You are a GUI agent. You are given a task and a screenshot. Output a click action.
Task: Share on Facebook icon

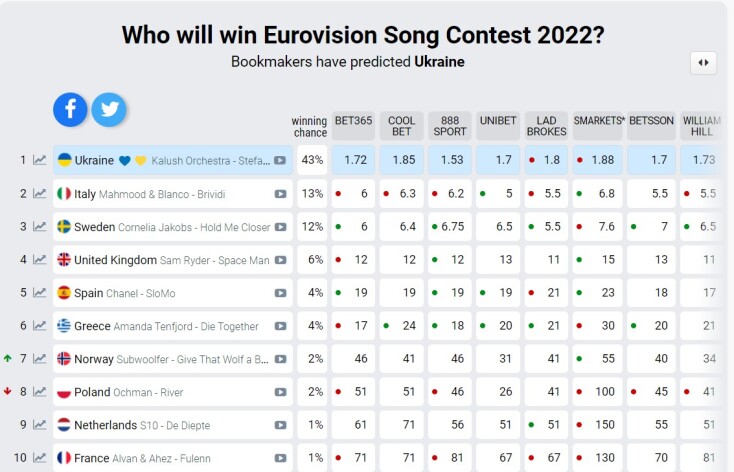70,109
